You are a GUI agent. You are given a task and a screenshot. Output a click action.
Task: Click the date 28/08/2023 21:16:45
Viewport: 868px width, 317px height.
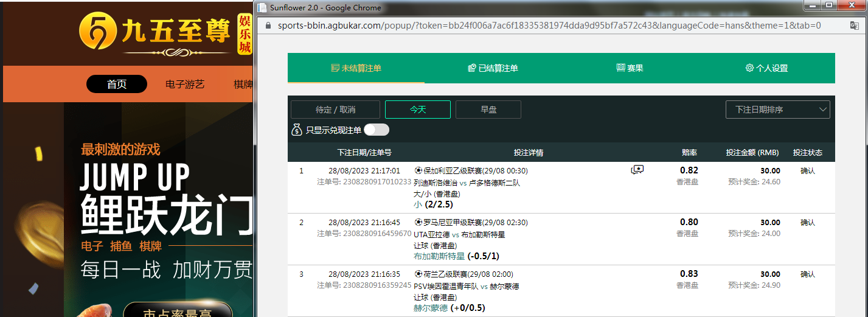pos(364,223)
